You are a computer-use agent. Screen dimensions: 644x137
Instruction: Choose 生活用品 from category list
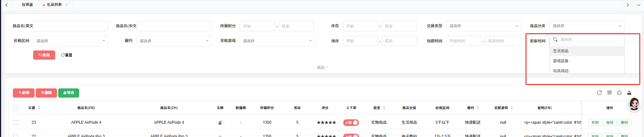pyautogui.click(x=587, y=51)
